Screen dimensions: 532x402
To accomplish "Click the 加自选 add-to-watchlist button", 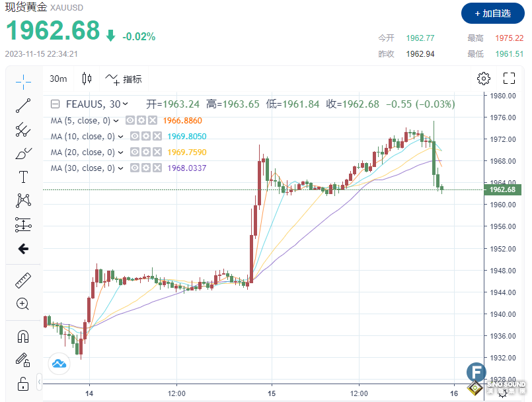I will click(x=492, y=13).
